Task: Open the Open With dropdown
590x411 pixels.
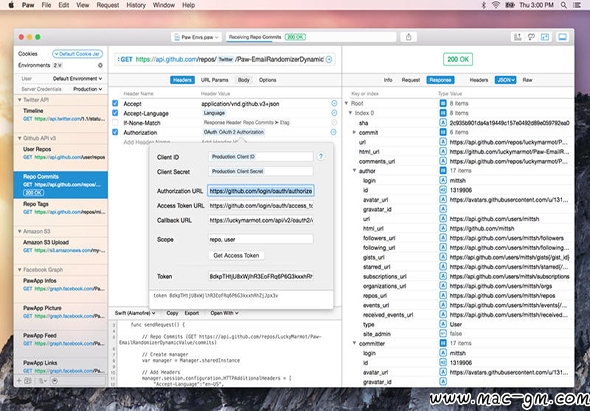Action: click(224, 313)
